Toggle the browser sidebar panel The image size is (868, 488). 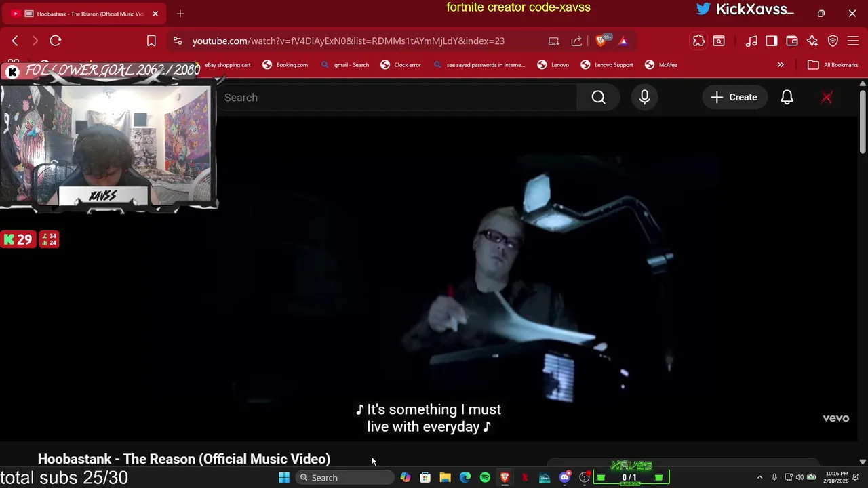click(772, 41)
